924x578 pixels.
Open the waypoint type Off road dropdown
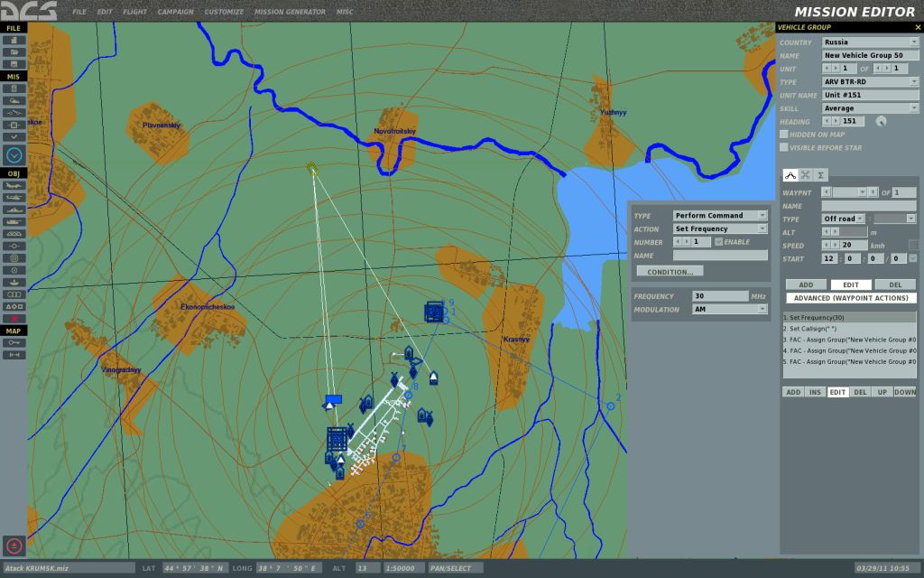pyautogui.click(x=844, y=219)
